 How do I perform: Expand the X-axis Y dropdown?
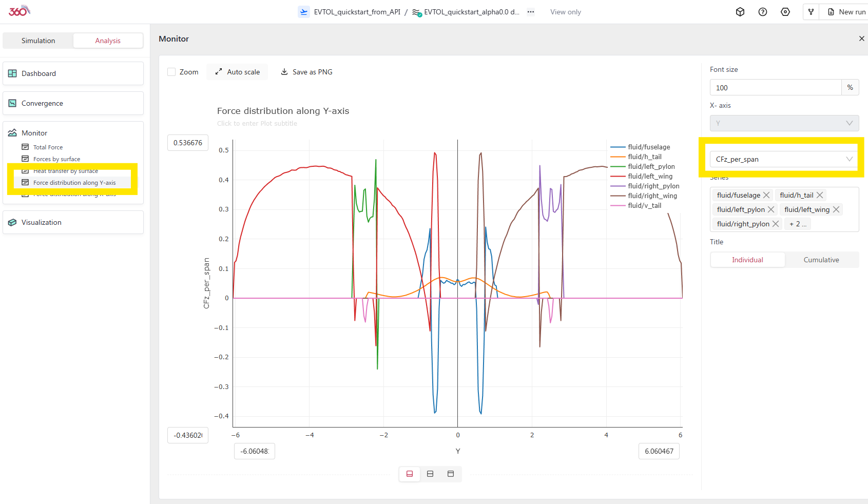pyautogui.click(x=783, y=123)
